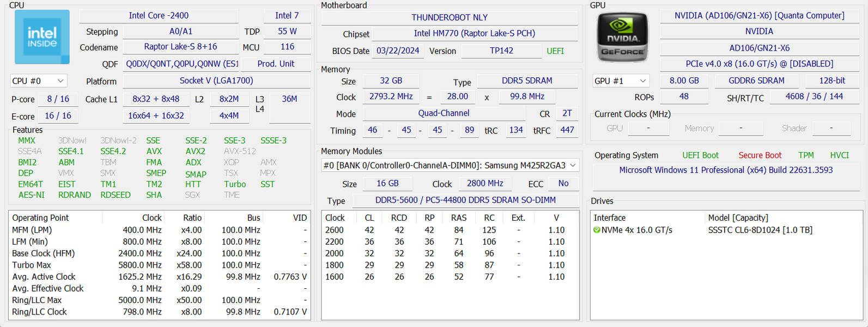Click the green NVMe drive status icon

pyautogui.click(x=597, y=230)
